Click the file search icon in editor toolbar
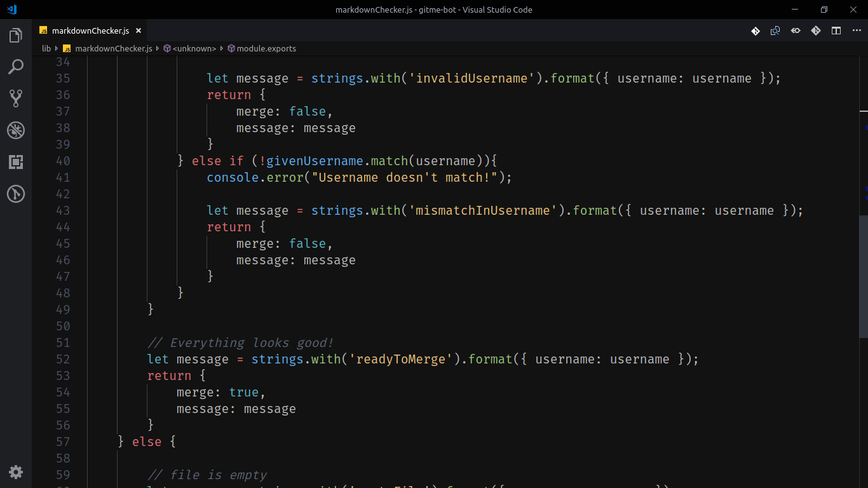Screen dimensions: 868x488 point(775,30)
